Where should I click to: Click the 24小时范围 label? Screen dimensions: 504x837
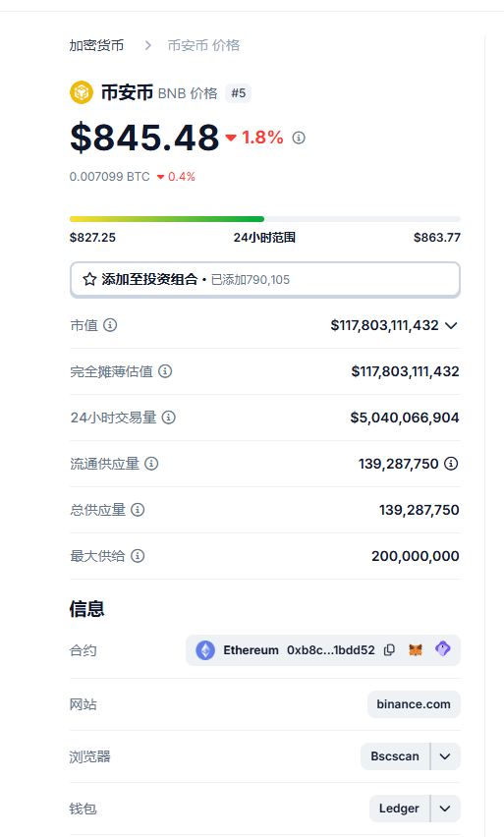(x=264, y=238)
